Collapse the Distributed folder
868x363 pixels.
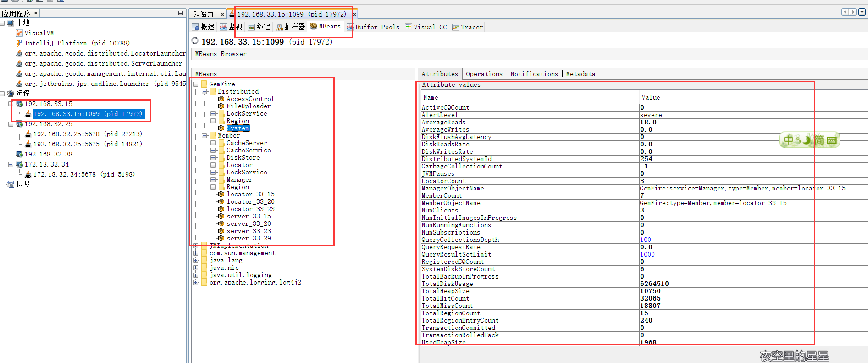pos(205,91)
